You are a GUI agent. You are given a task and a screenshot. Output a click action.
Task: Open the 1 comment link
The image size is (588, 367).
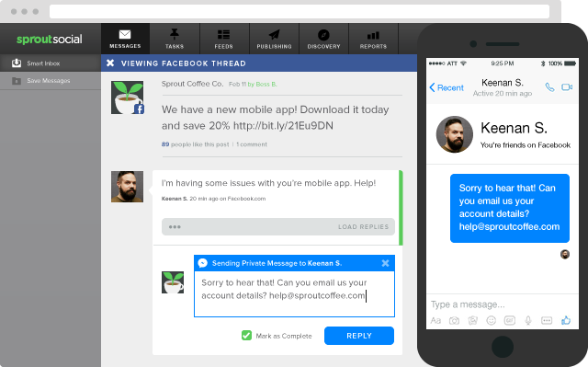252,144
